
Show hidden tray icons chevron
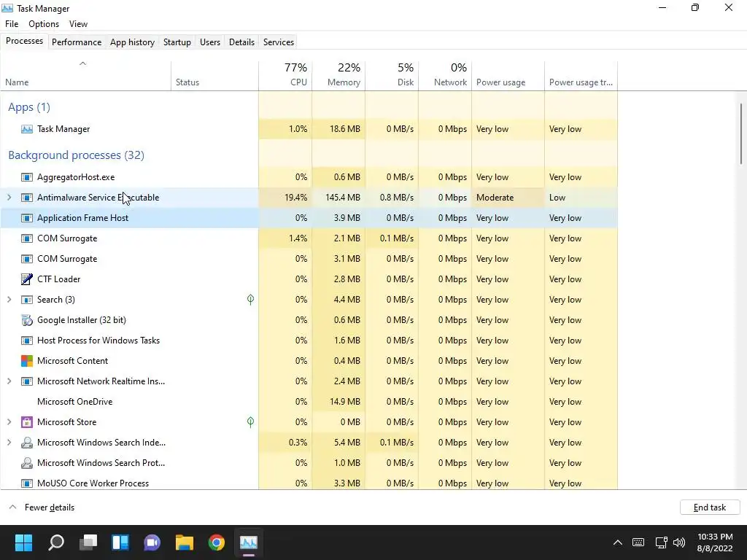618,542
